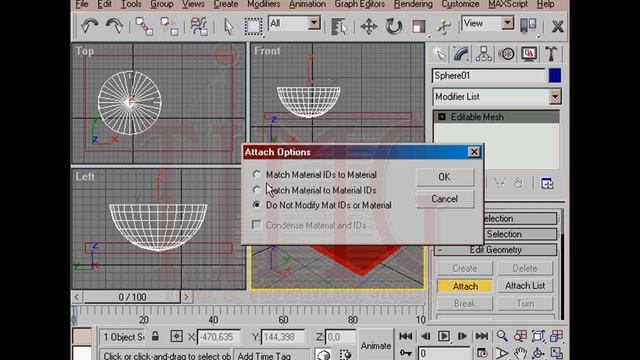Open the Utilities hammer panel tab
Image resolution: width=640 pixels, height=360 pixels.
pos(551,54)
